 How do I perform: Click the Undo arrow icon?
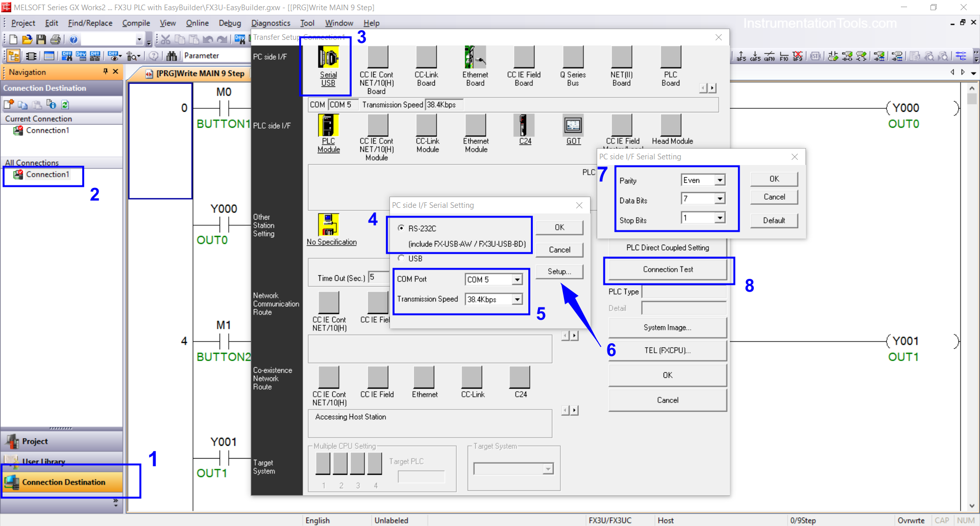[x=208, y=39]
